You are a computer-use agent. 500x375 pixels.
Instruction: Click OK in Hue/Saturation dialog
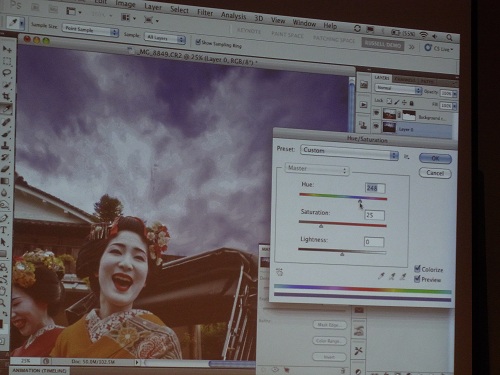tap(435, 159)
